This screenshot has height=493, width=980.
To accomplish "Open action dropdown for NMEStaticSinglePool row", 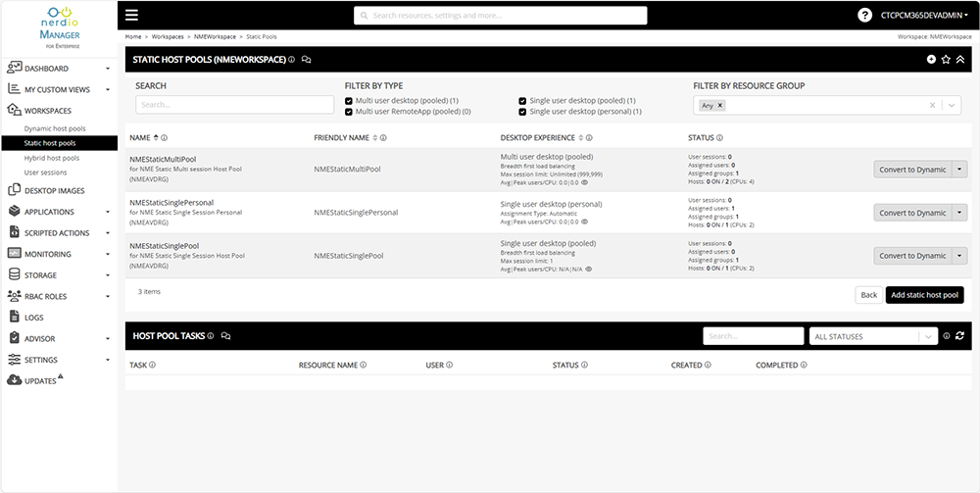I will click(959, 256).
